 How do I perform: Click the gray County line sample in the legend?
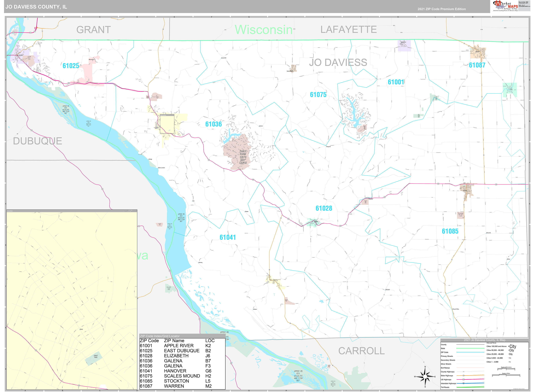470,345
